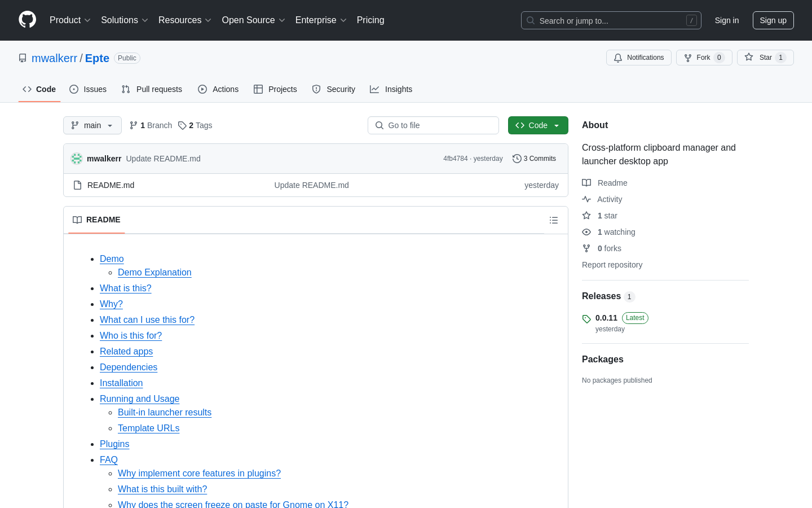Switch to the Security tab
Viewport: 812px width, 508px height.
point(333,89)
